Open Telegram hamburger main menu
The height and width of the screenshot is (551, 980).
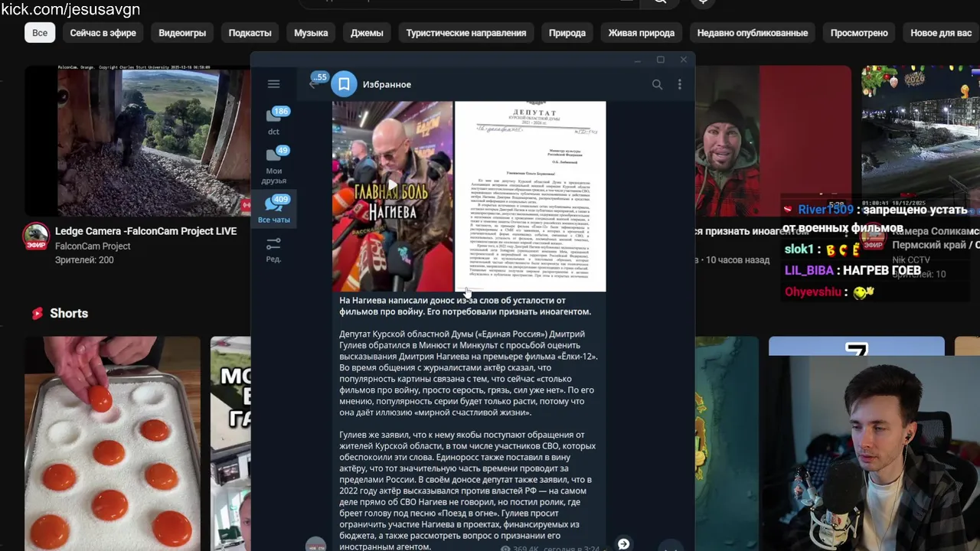pos(273,84)
